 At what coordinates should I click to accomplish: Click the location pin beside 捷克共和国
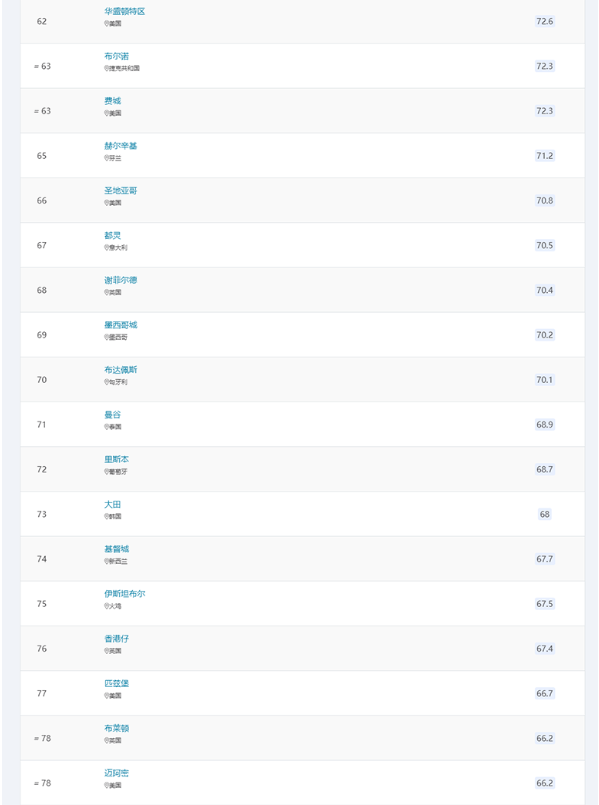tap(106, 68)
